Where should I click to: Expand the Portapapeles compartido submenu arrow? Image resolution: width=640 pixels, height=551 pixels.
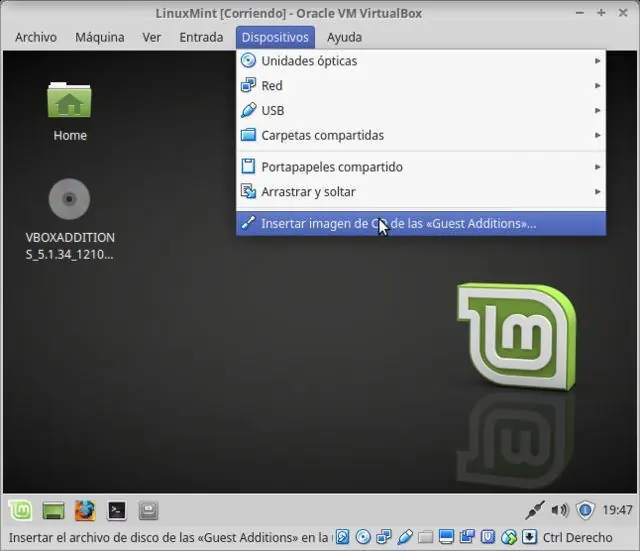[597, 167]
